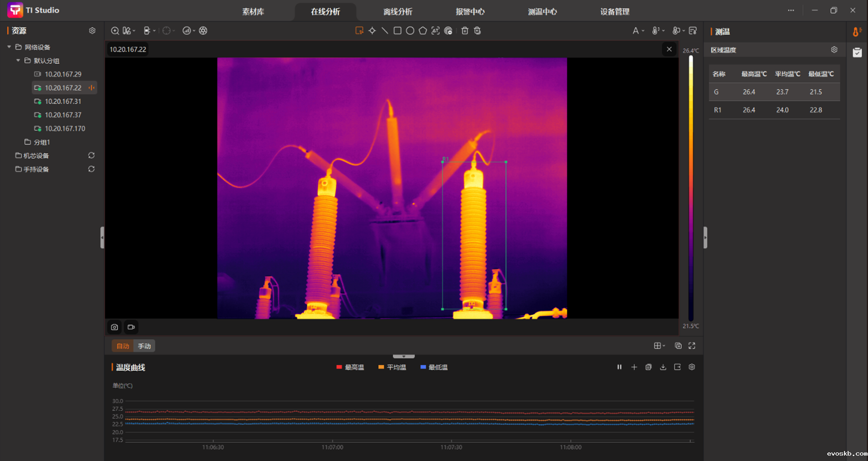Select the rectangle measurement tool
Screen dimensions: 868x461
pos(397,31)
